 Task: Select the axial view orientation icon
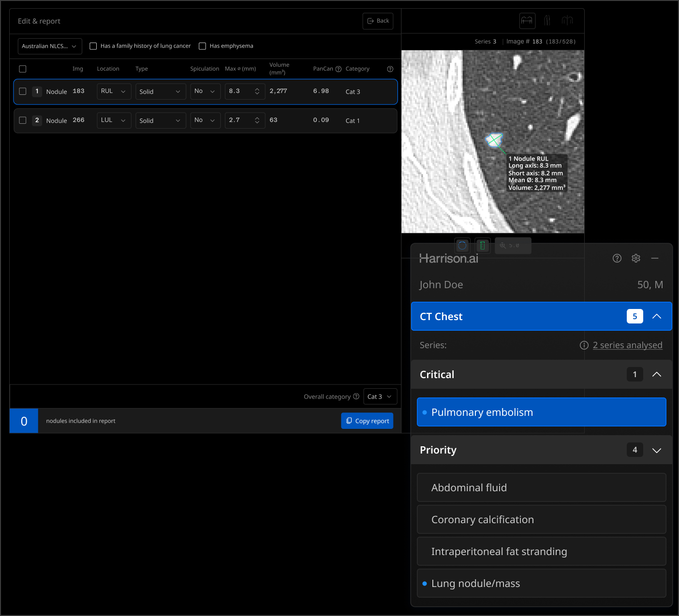527,21
